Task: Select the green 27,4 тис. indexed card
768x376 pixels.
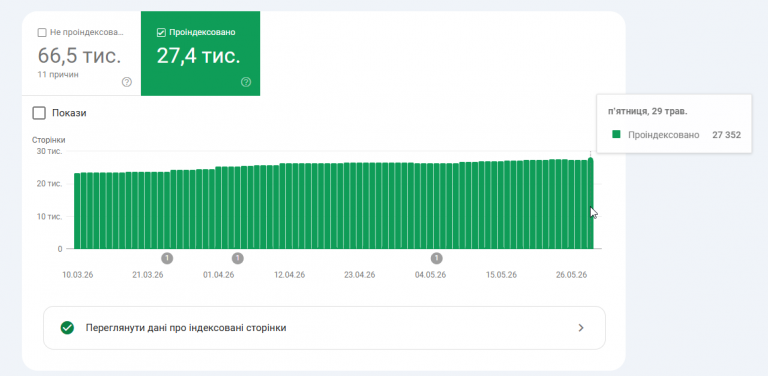Action: tap(200, 54)
